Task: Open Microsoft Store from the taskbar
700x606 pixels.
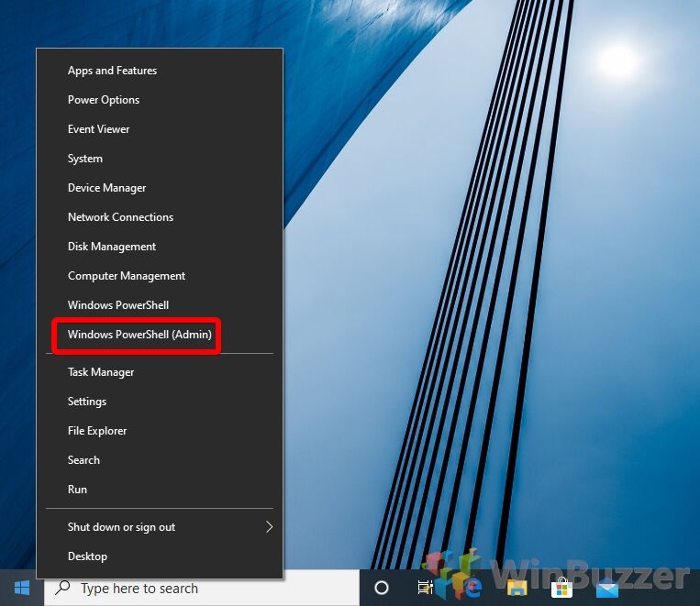Action: click(561, 588)
